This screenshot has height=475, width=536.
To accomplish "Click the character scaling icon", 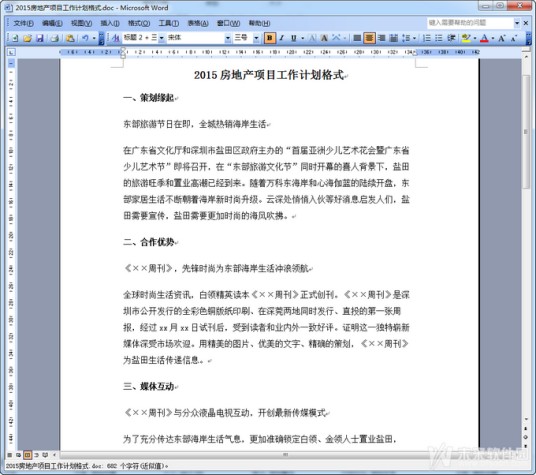I will point(337,38).
